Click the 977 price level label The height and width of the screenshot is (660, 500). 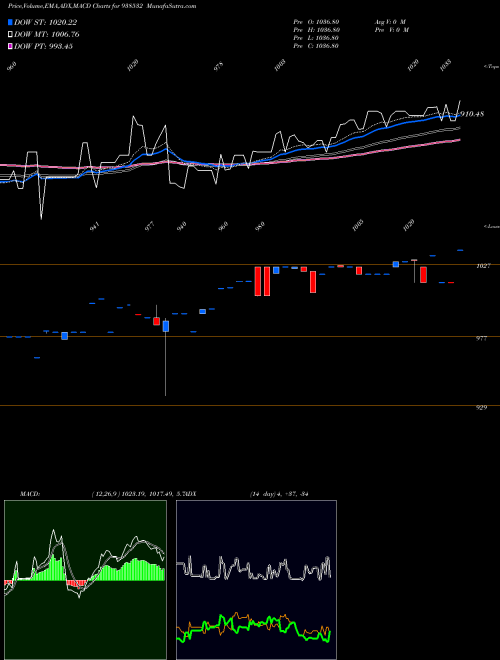point(481,338)
